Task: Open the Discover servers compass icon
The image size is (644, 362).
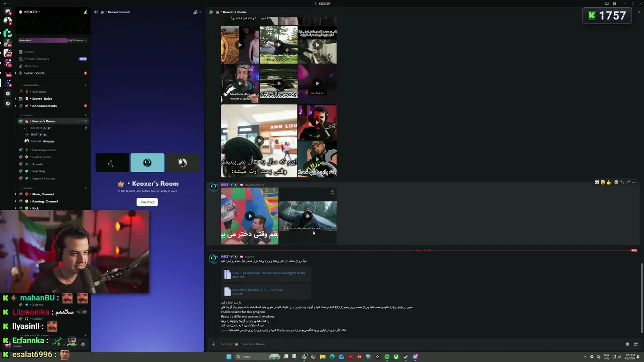Action: pos(7,103)
